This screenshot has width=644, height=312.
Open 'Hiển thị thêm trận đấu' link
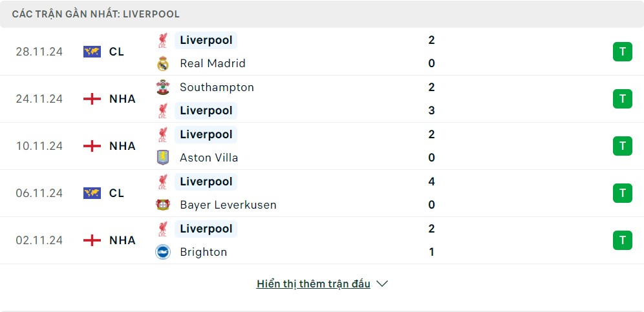(314, 284)
